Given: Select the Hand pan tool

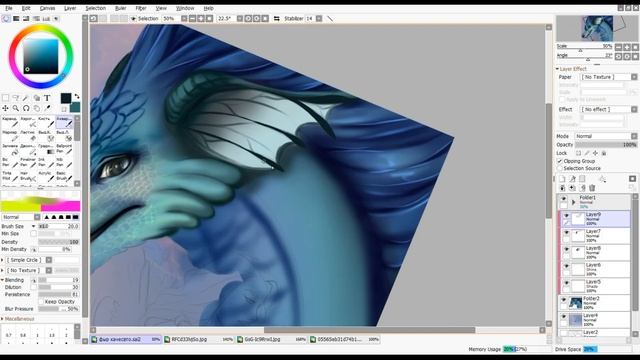Looking at the screenshot, I should 37,108.
